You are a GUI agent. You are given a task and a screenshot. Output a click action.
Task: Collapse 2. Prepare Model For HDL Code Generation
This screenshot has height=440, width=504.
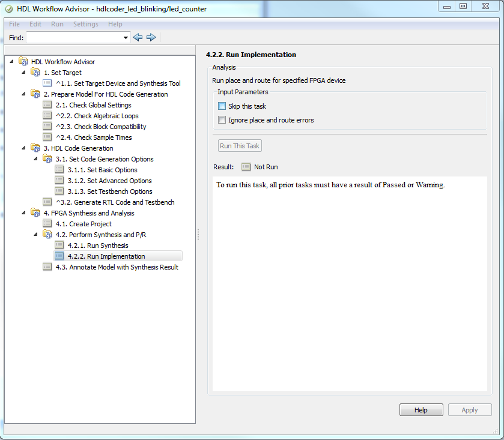[x=23, y=94]
